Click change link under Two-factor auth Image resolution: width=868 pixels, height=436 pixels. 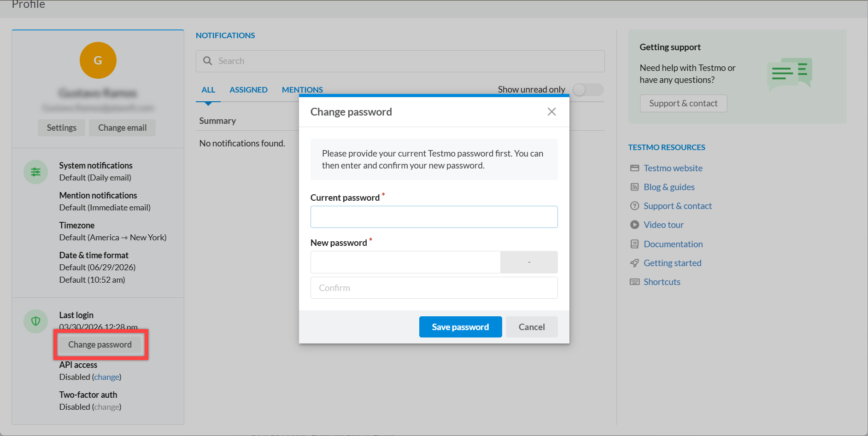[x=106, y=407]
